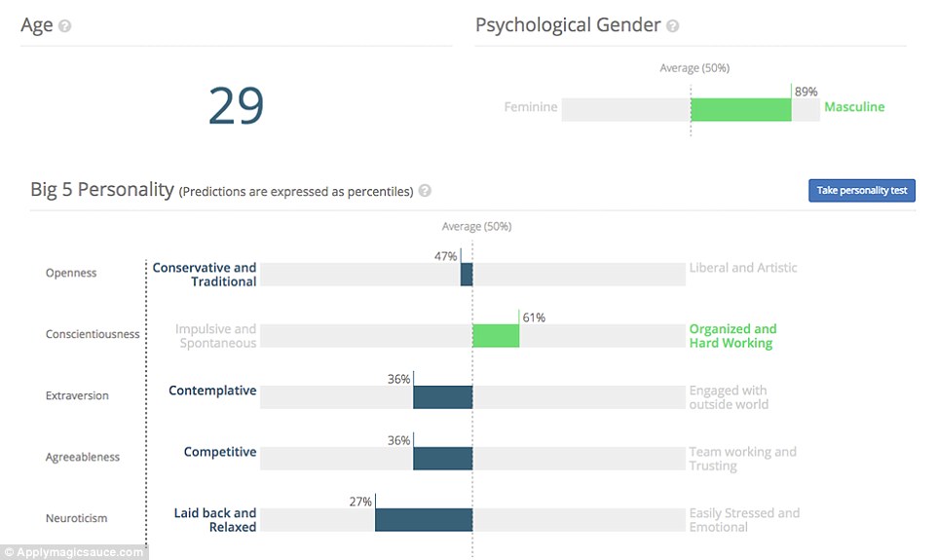Select the Openness 47% bar segment

point(467,275)
